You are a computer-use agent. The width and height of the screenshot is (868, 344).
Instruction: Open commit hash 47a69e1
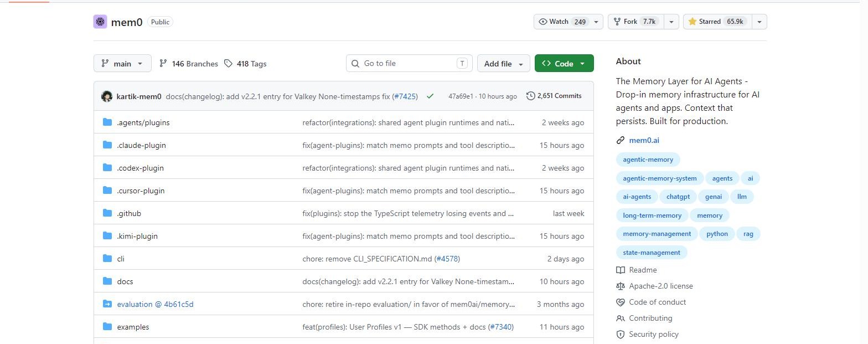(461, 96)
